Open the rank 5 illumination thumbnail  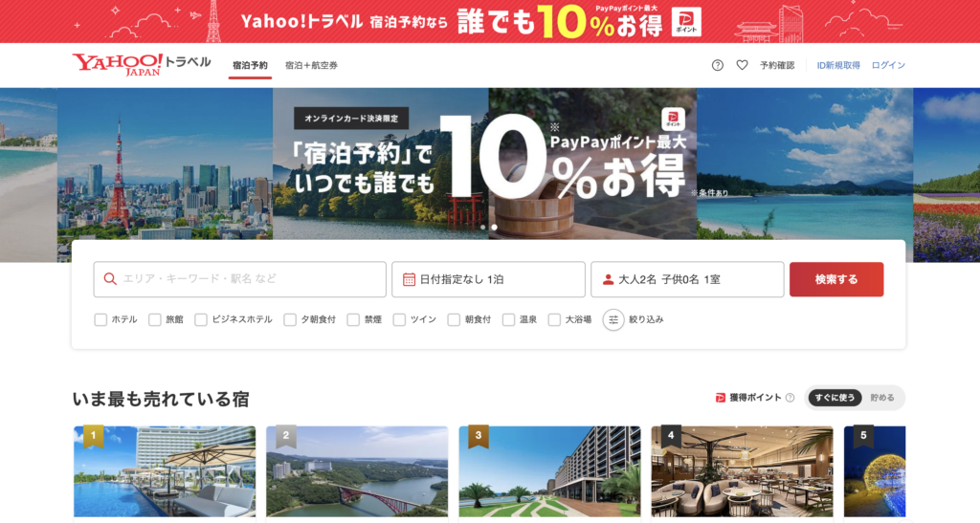click(875, 471)
